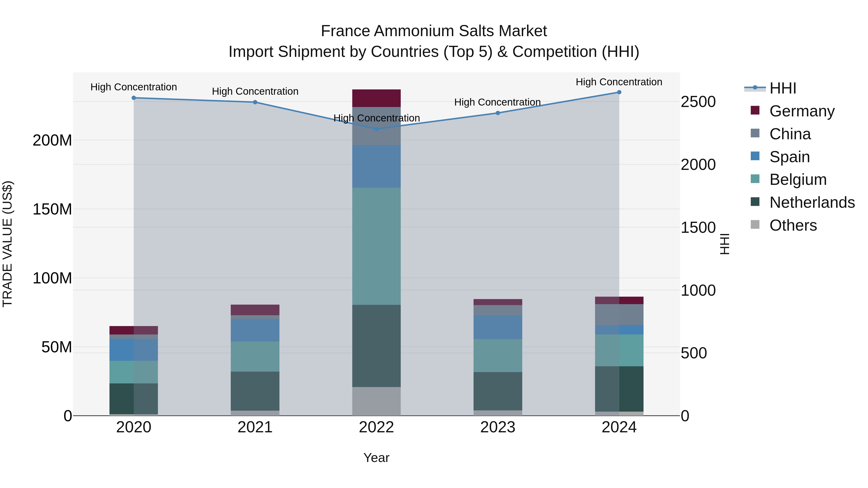Select the 2024 Netherlands bar segment
868x488 pixels.
click(619, 389)
